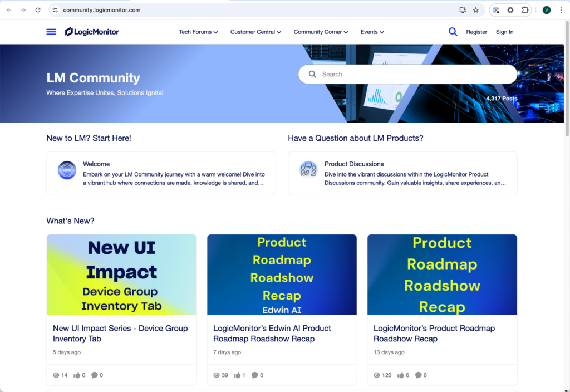Open the hamburger navigation menu

click(51, 32)
